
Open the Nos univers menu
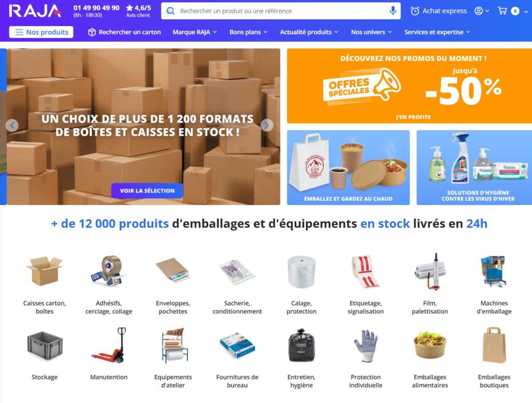click(x=371, y=32)
